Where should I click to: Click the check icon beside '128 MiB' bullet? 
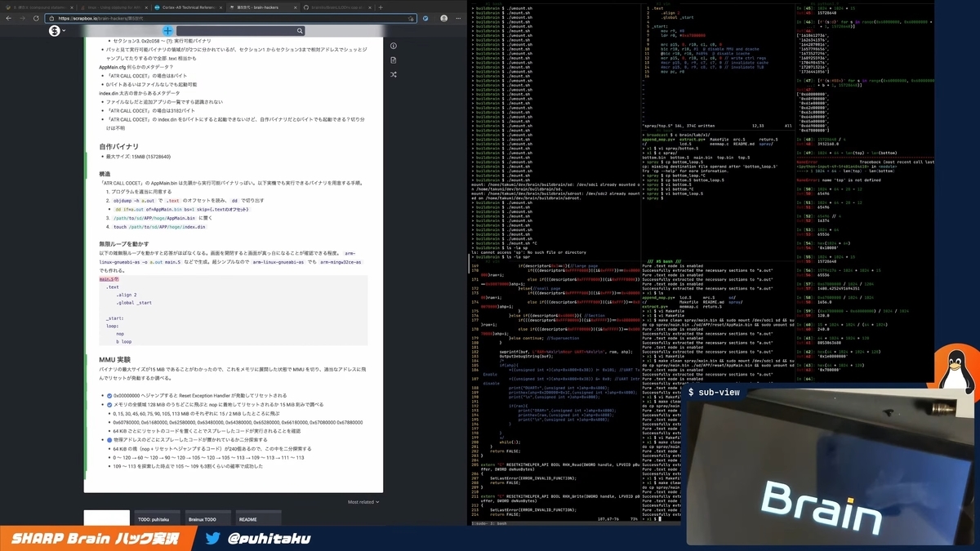point(110,405)
